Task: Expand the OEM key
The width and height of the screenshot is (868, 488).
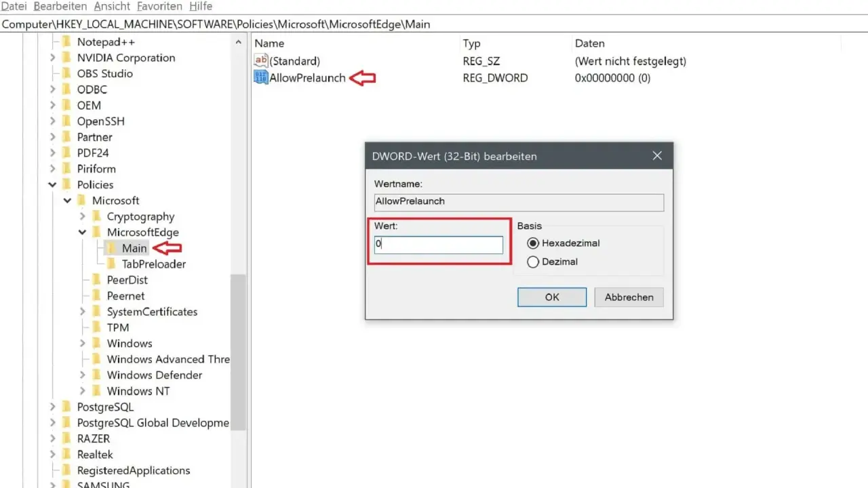Action: click(53, 106)
